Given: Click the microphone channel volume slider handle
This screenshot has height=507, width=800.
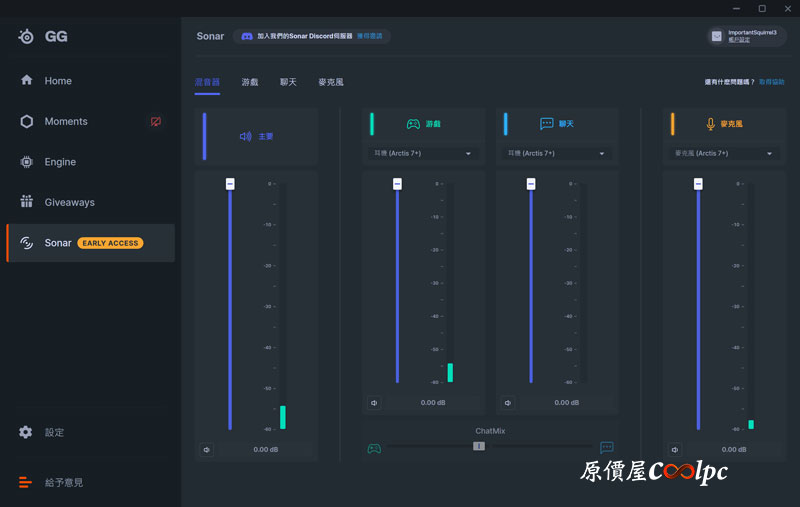Looking at the screenshot, I should (x=698, y=184).
